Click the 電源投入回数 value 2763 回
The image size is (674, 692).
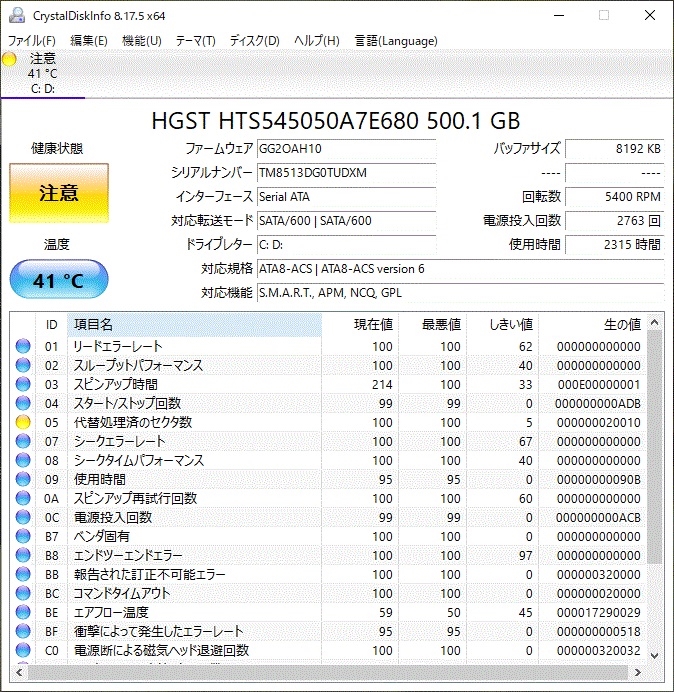(614, 221)
